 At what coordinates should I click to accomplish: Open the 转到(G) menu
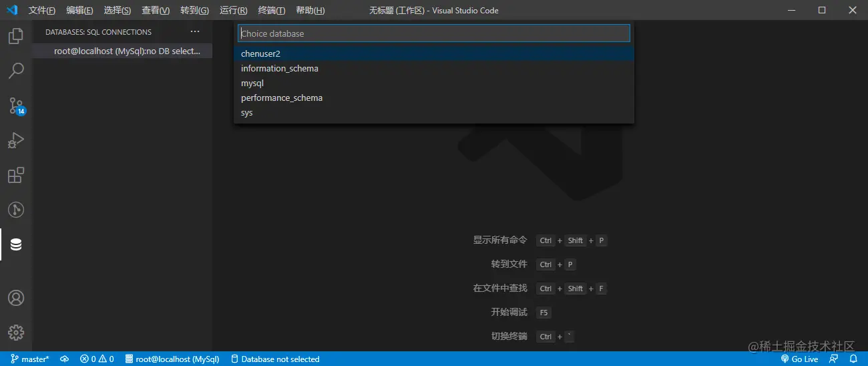pyautogui.click(x=194, y=10)
